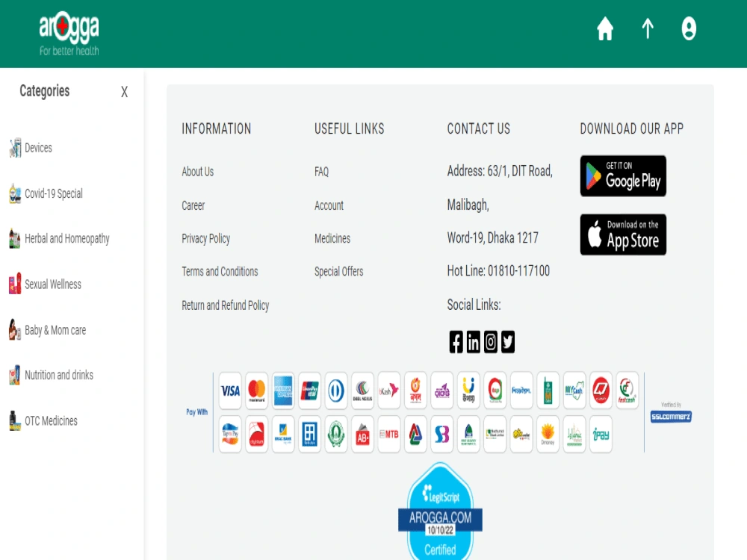Open the Medicines useful link
Viewport: 747px width, 560px height.
point(332,239)
